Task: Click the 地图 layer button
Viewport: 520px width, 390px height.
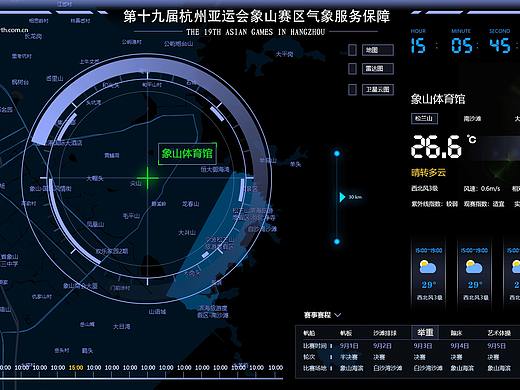Action: (378, 50)
